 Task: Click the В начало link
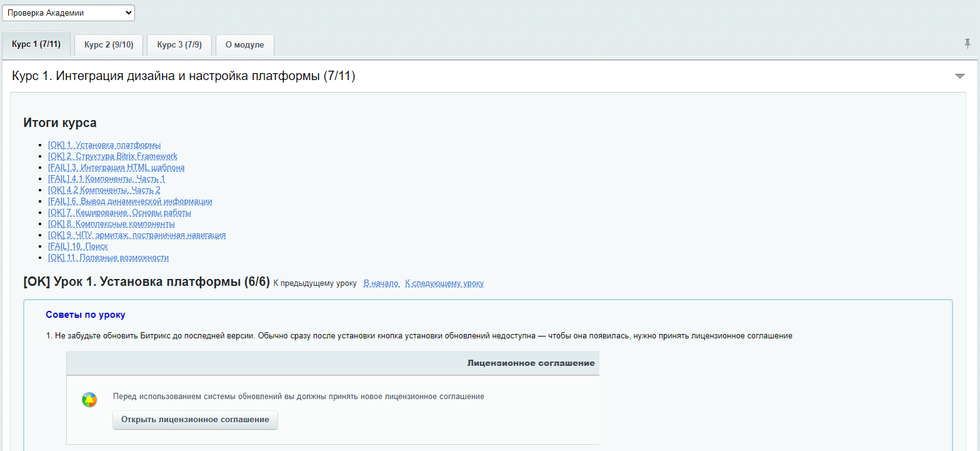click(x=381, y=283)
